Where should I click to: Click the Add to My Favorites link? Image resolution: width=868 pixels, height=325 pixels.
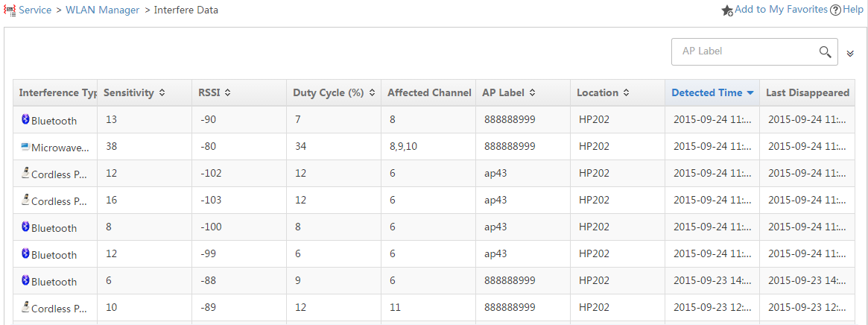[781, 10]
